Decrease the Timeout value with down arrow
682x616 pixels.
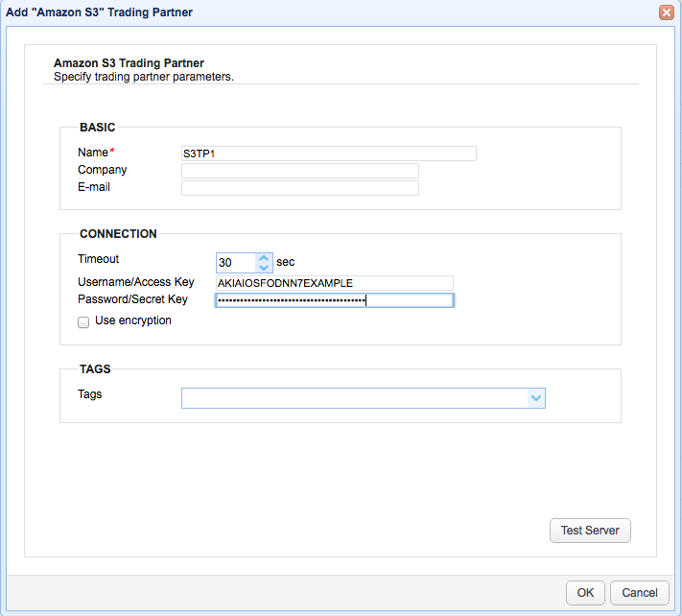264,268
